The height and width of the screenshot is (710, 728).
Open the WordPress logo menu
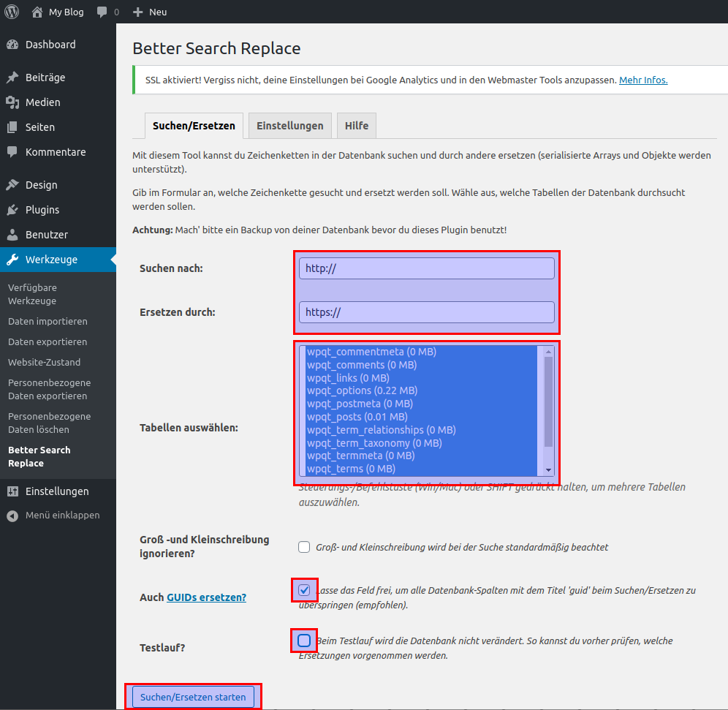tap(12, 12)
